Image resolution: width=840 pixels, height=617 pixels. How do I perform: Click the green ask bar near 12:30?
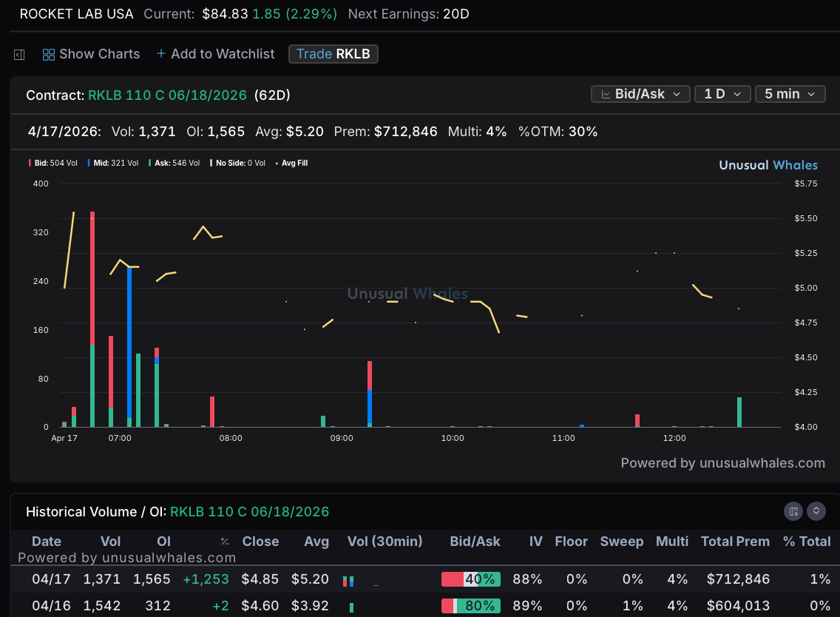click(739, 412)
